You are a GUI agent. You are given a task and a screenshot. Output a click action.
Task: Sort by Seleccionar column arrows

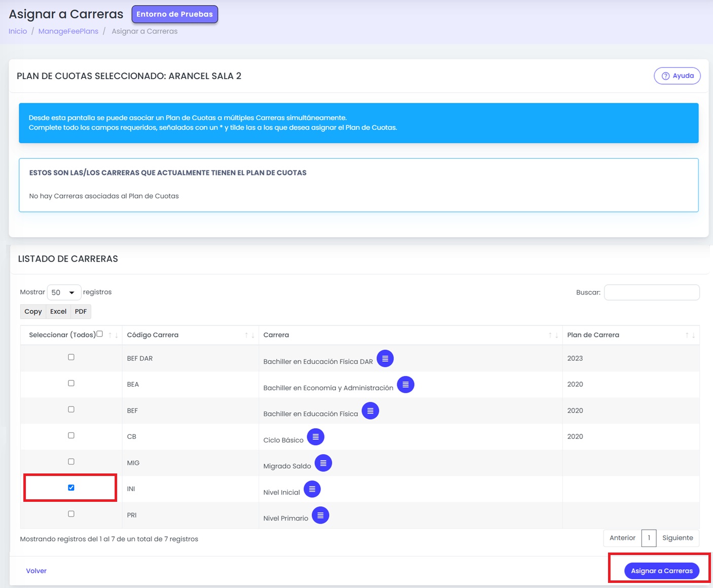coord(113,335)
